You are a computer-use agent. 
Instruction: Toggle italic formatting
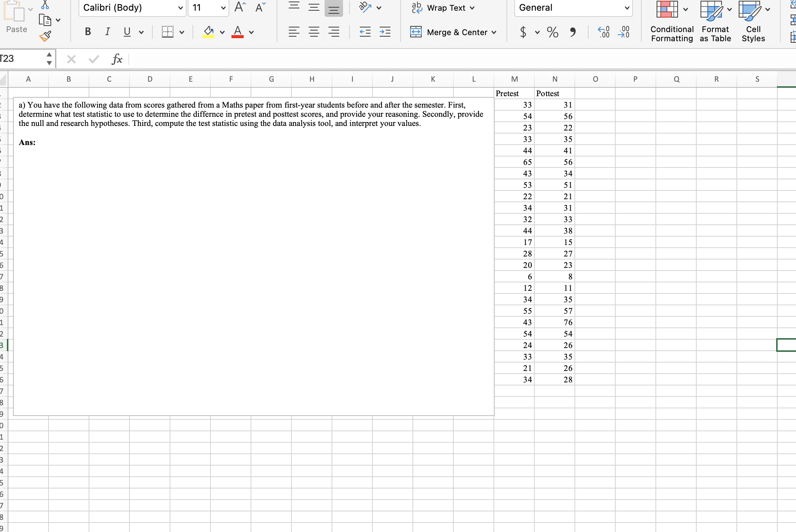[x=108, y=32]
